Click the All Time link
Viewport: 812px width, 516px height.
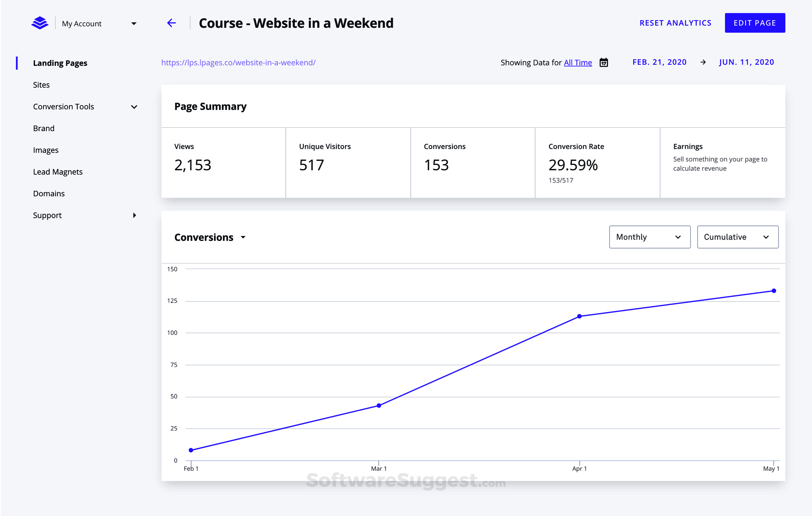click(x=578, y=62)
